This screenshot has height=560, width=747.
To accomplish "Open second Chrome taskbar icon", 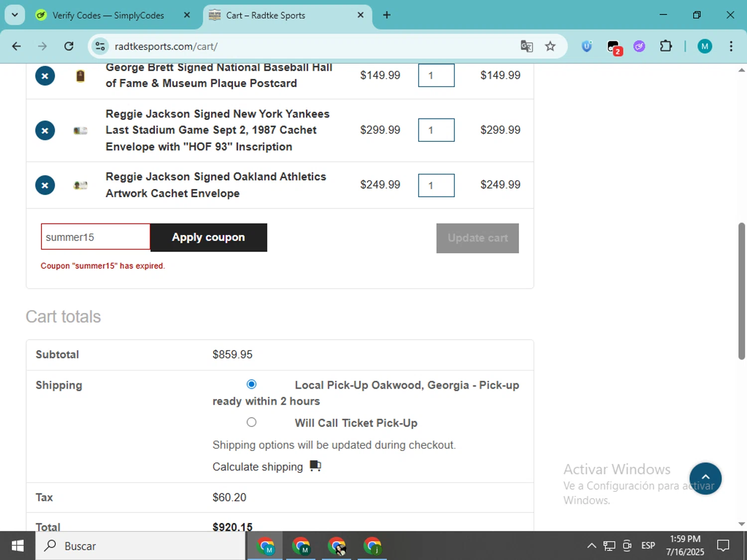I will 301,546.
